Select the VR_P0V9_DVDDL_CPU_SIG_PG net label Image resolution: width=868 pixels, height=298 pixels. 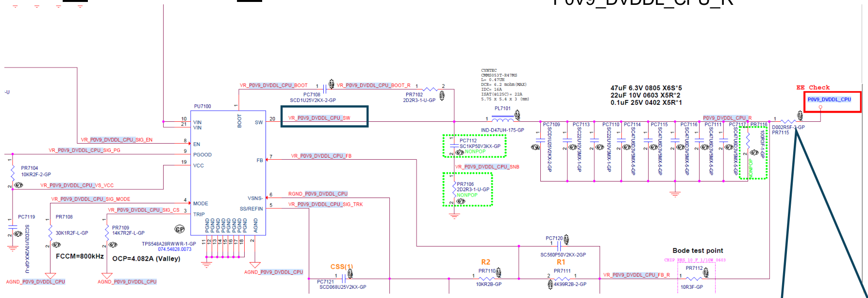(84, 150)
